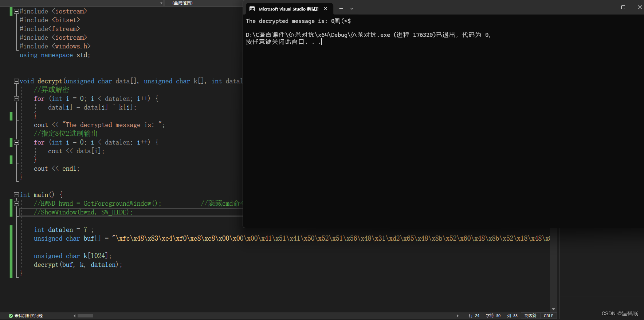Click the 'void decrypt(unsigned char data[]' line

tap(131, 81)
